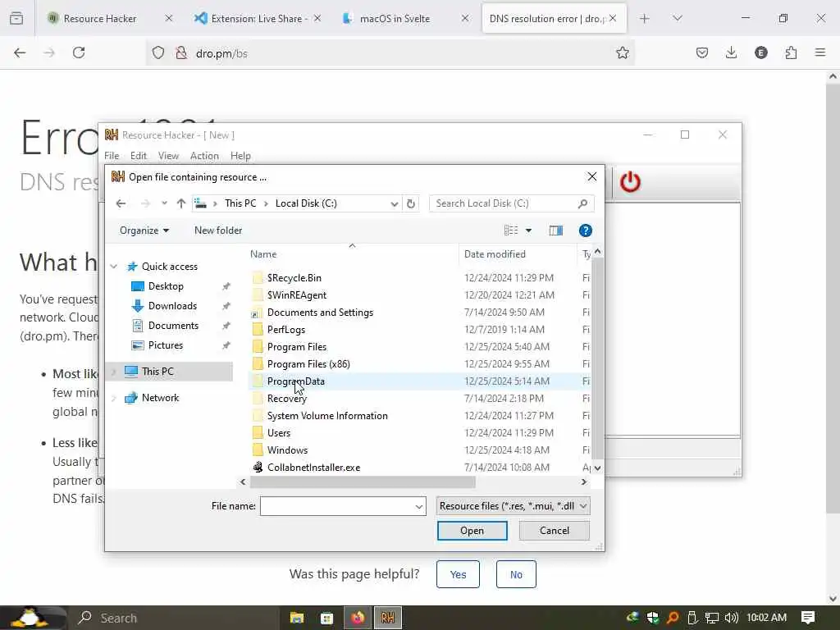Toggle the preview pane icon
This screenshot has height=630, width=840.
pos(556,231)
